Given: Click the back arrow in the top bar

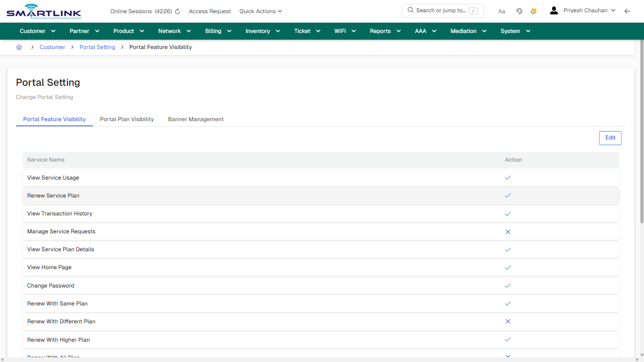Looking at the screenshot, I should pos(627,10).
